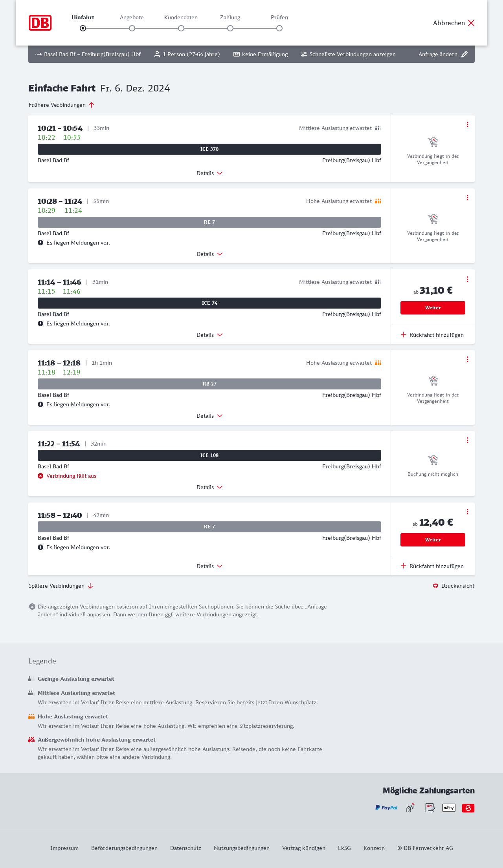
Task: Load later connections (Spätere Verbindungen)
Action: (61, 586)
